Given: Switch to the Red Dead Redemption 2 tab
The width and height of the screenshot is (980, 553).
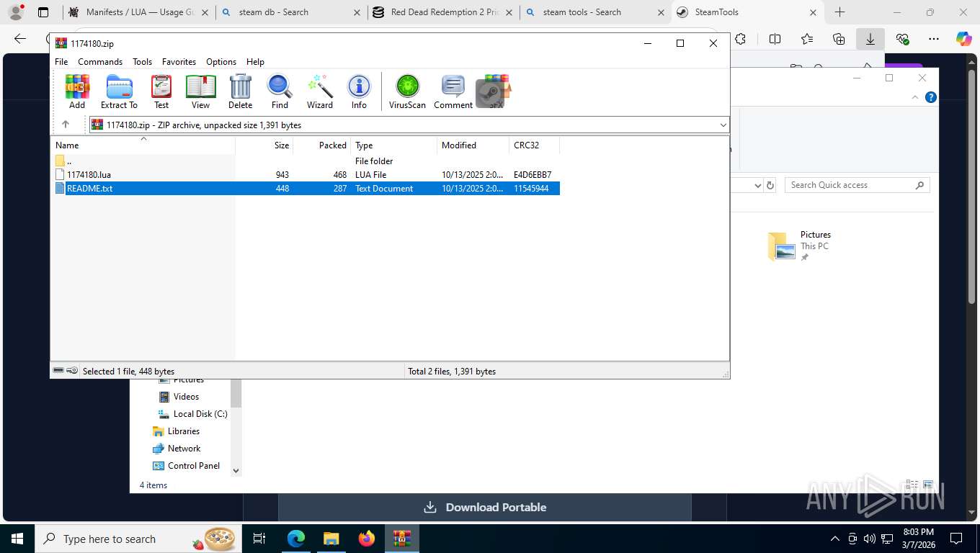Looking at the screenshot, I should [443, 12].
